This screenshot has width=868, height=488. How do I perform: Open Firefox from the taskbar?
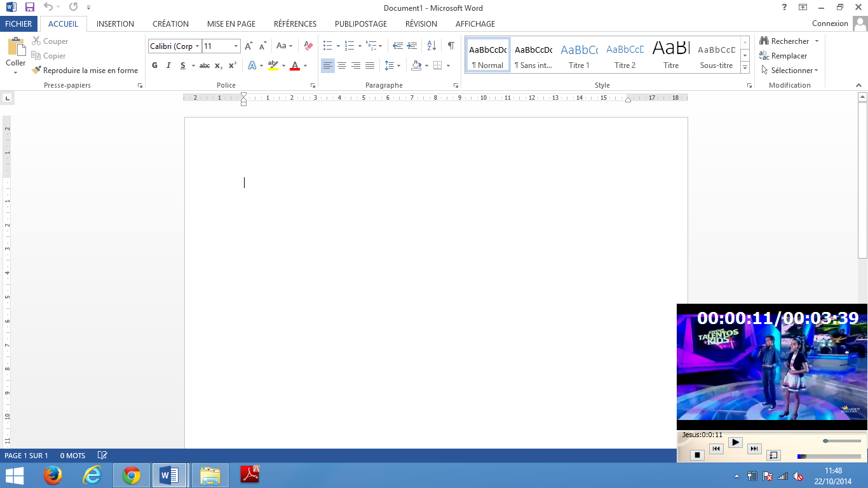click(x=53, y=475)
